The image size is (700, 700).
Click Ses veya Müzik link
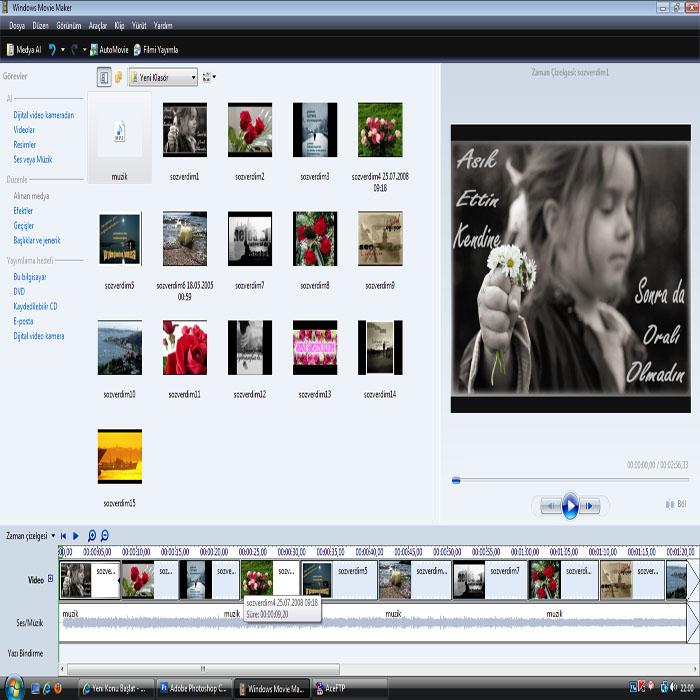[33, 159]
